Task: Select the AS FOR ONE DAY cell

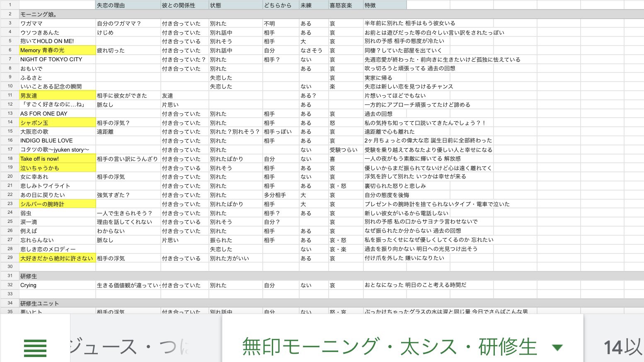Action: [x=57, y=113]
